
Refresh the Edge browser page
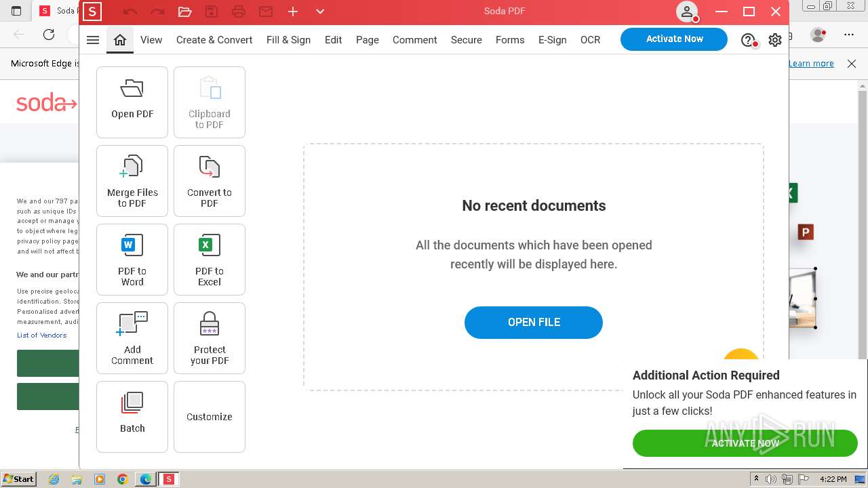(x=49, y=35)
